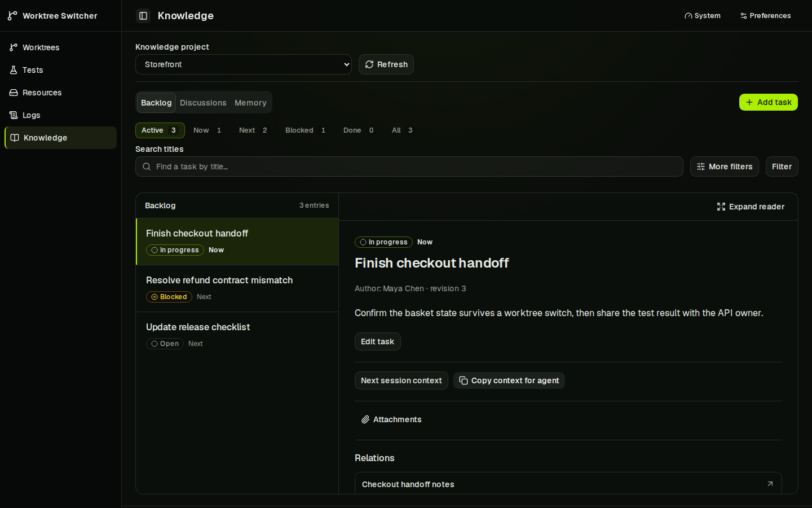Open the Knowledge project Storefront dropdown
This screenshot has height=508, width=812.
point(244,64)
